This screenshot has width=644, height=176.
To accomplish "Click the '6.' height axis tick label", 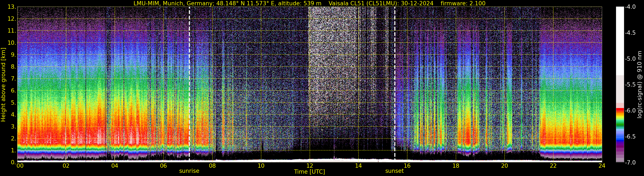I will pyautogui.click(x=13, y=91).
